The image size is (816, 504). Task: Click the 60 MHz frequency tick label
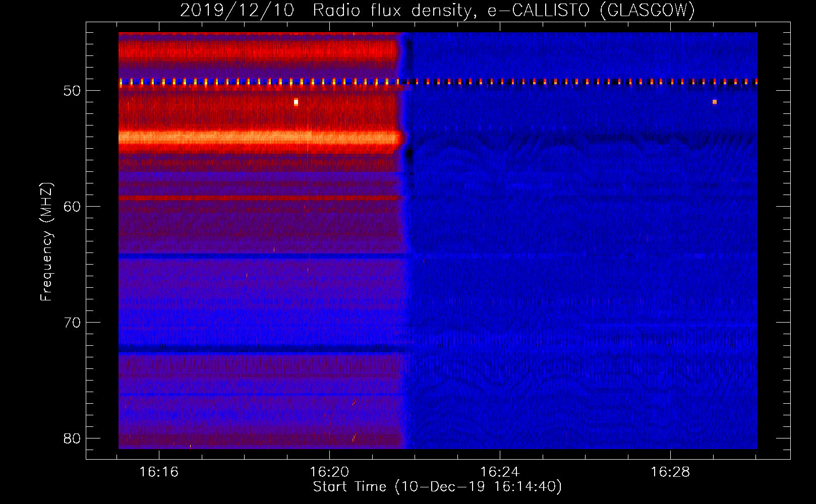point(72,207)
